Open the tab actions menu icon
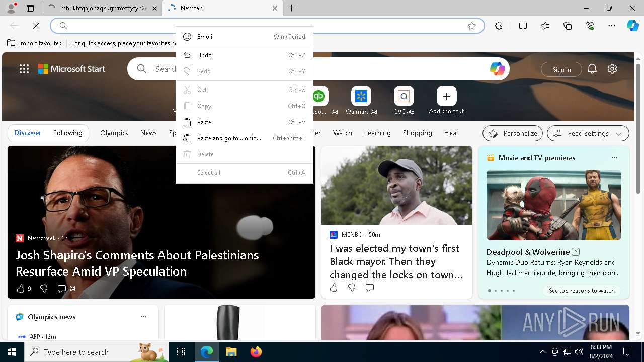Image resolution: width=644 pixels, height=362 pixels. click(x=30, y=8)
